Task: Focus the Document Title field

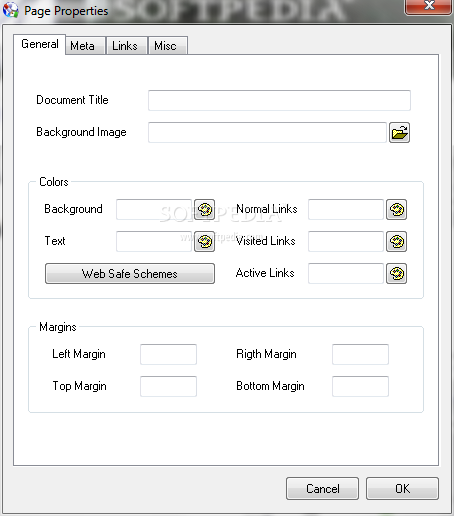Action: pyautogui.click(x=279, y=100)
